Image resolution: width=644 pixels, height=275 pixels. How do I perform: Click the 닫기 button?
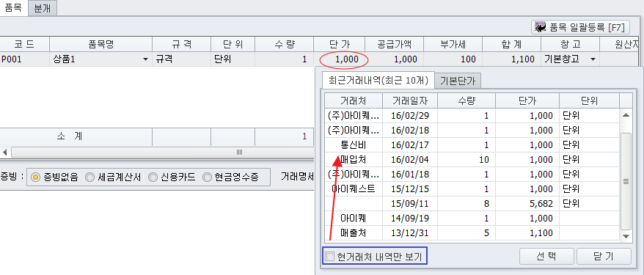[604, 257]
